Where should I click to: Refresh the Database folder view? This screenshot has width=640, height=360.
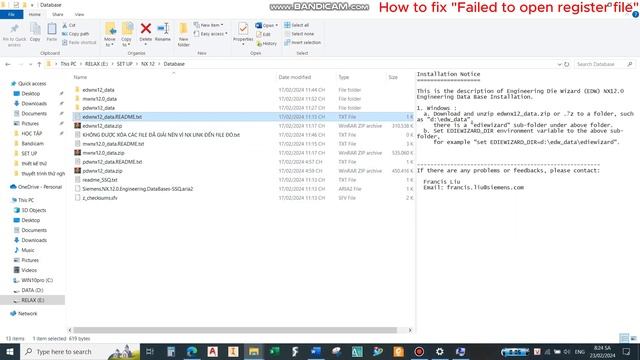(x=567, y=64)
